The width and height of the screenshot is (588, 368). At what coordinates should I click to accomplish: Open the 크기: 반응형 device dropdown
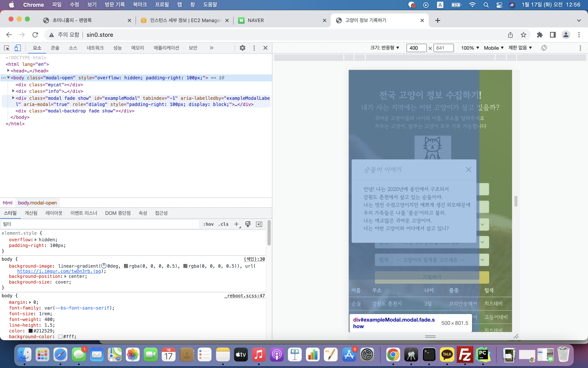(x=385, y=48)
